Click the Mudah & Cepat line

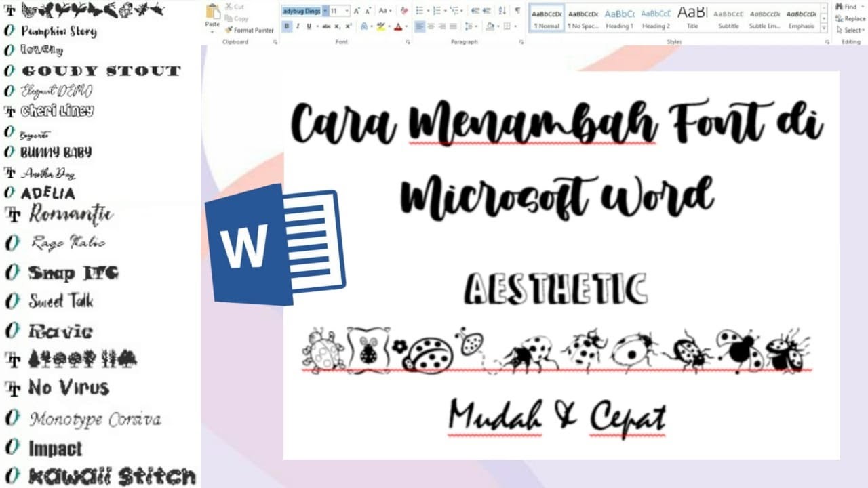pyautogui.click(x=557, y=417)
